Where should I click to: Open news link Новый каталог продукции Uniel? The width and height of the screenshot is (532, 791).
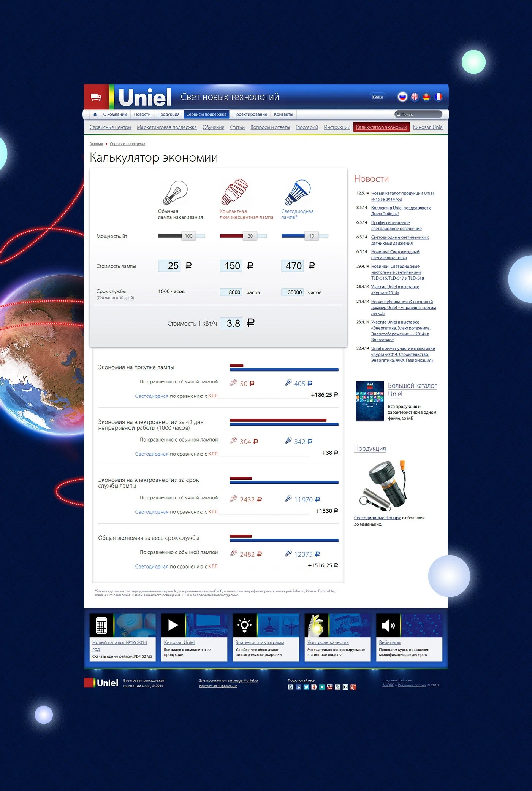click(402, 196)
